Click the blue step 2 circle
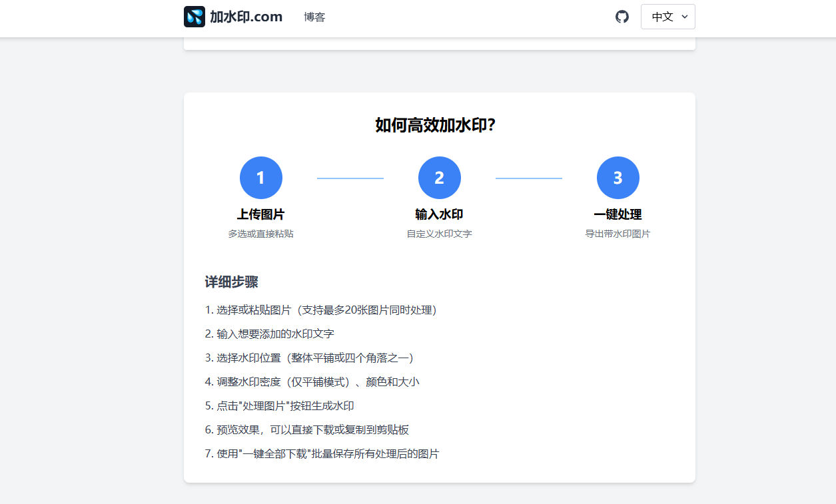The height and width of the screenshot is (504, 836). pos(440,178)
